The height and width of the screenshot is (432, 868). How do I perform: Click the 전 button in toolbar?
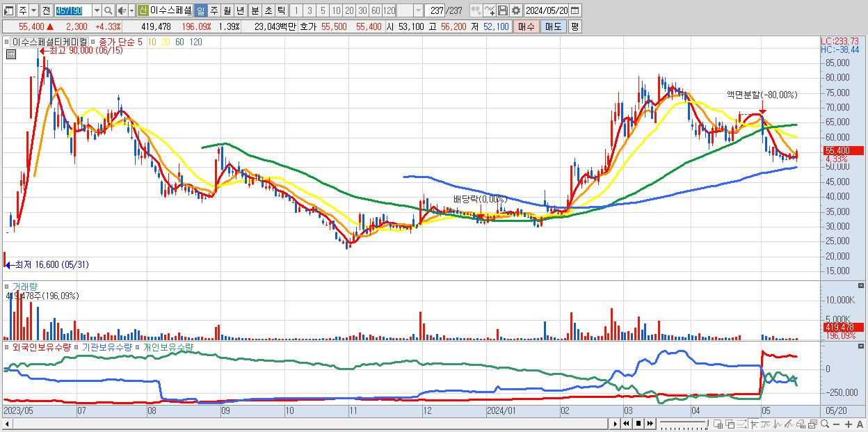tap(45, 11)
